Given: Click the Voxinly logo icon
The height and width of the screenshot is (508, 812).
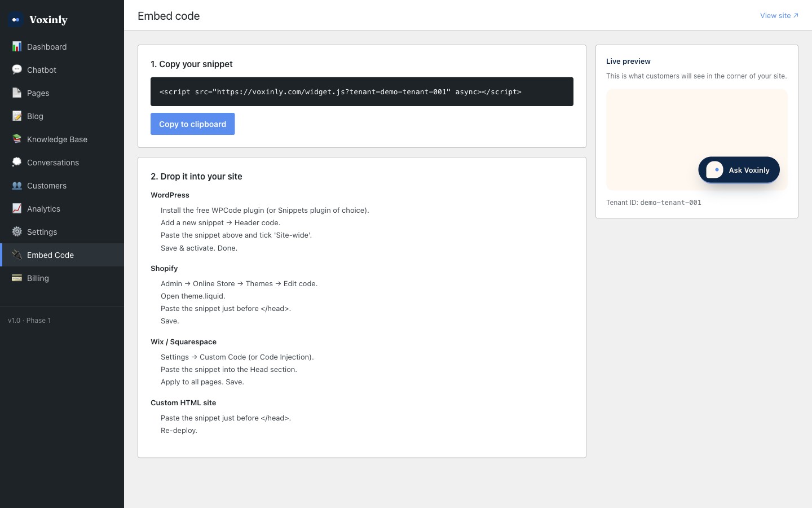Looking at the screenshot, I should click(x=16, y=20).
